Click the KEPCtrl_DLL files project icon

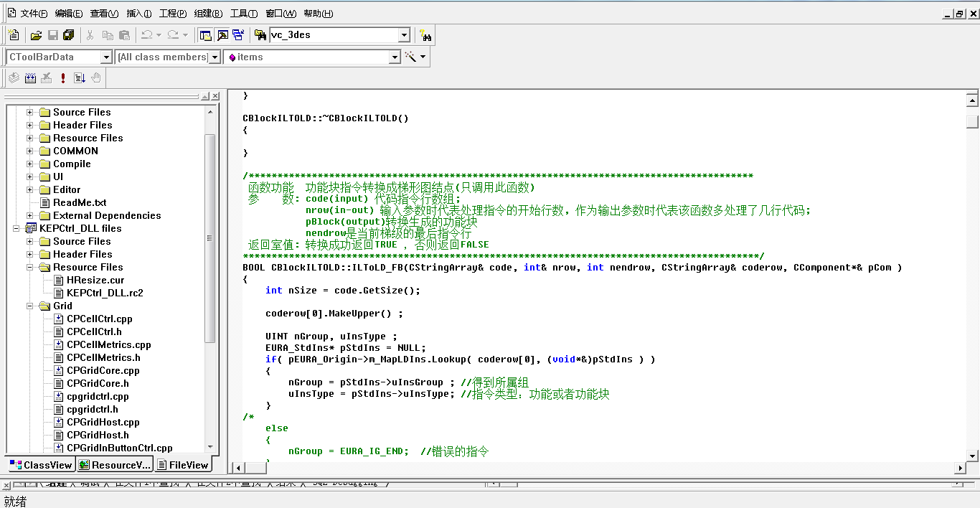(x=31, y=228)
